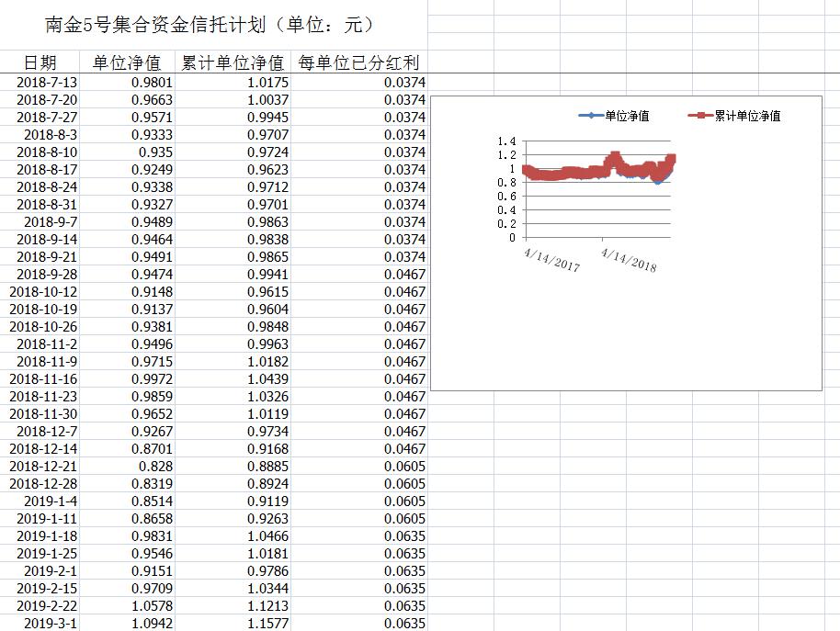
Task: Select net value cell 0.8701
Action: coord(128,449)
